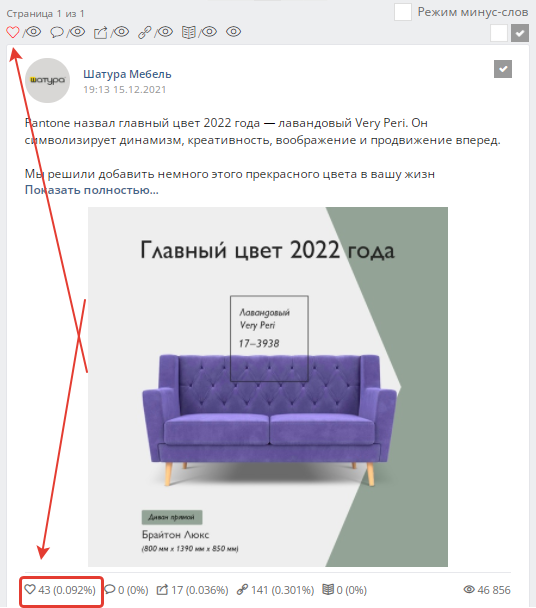Click the likes count 43 (0.092%)
536x608 pixels.
[60, 590]
